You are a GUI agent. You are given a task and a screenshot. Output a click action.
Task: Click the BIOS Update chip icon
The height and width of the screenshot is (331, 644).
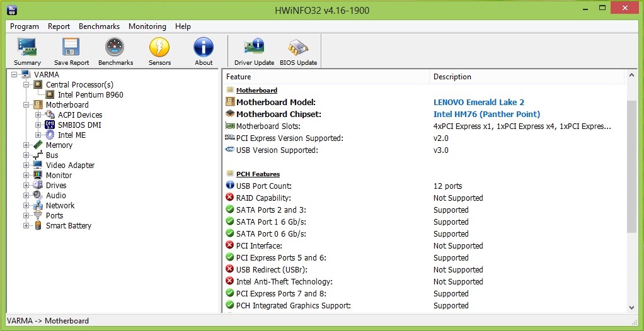pyautogui.click(x=298, y=47)
